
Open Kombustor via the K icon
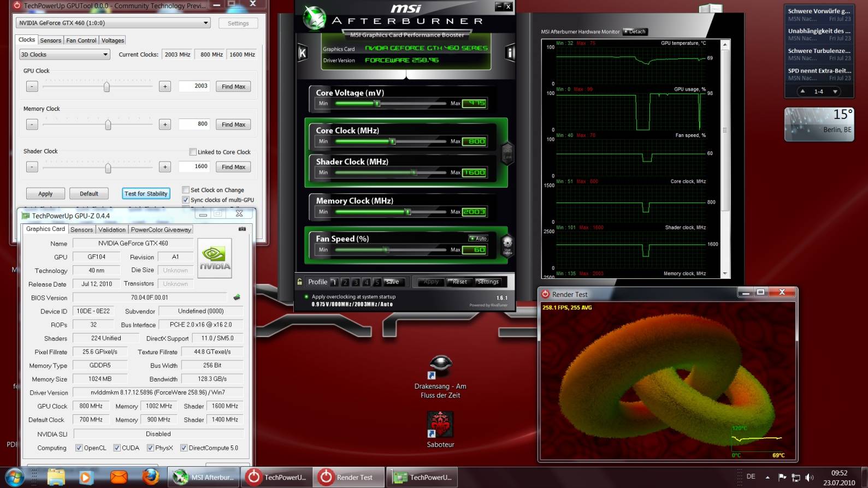[302, 53]
